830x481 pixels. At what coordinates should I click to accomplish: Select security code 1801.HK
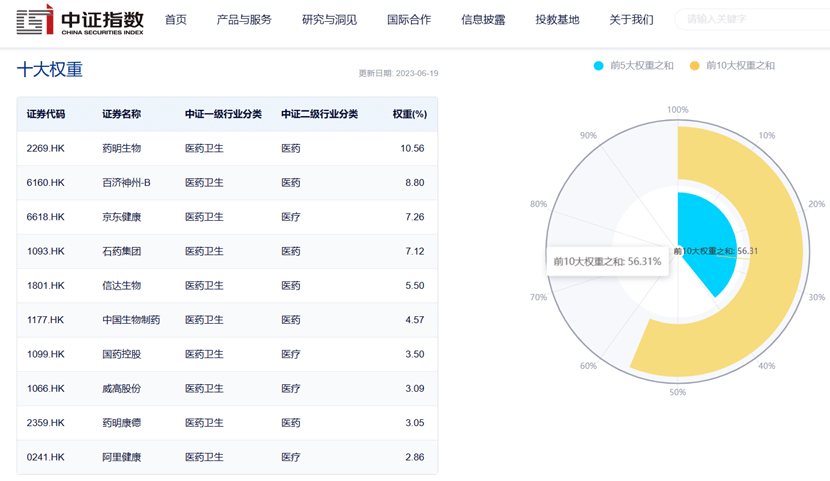[46, 286]
